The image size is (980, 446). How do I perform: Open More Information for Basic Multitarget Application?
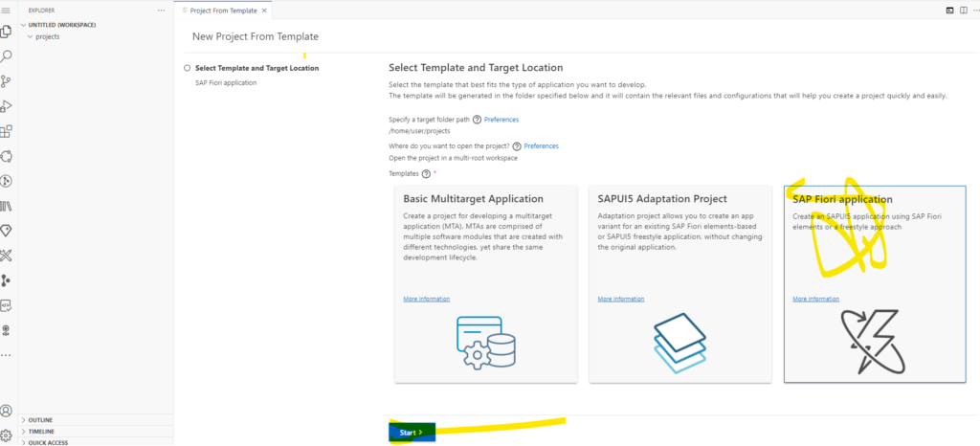[x=426, y=300]
